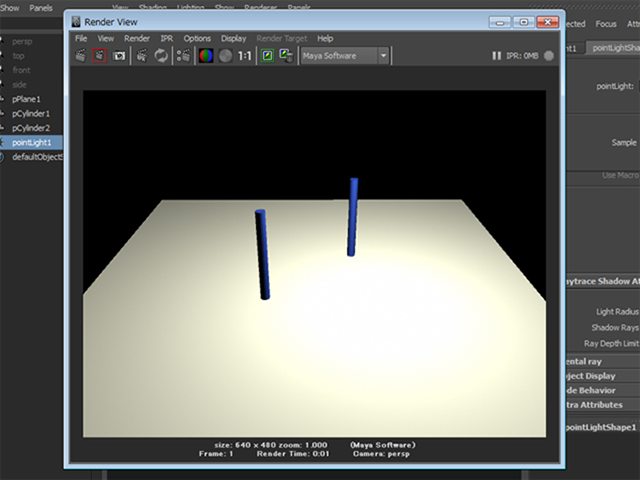This screenshot has height=480, width=640.
Task: Pause the IPR tuning with the pause icon
Action: coord(496,56)
